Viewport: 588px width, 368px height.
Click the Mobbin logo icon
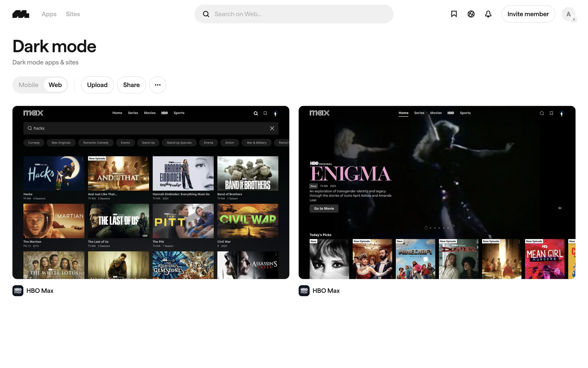click(21, 14)
